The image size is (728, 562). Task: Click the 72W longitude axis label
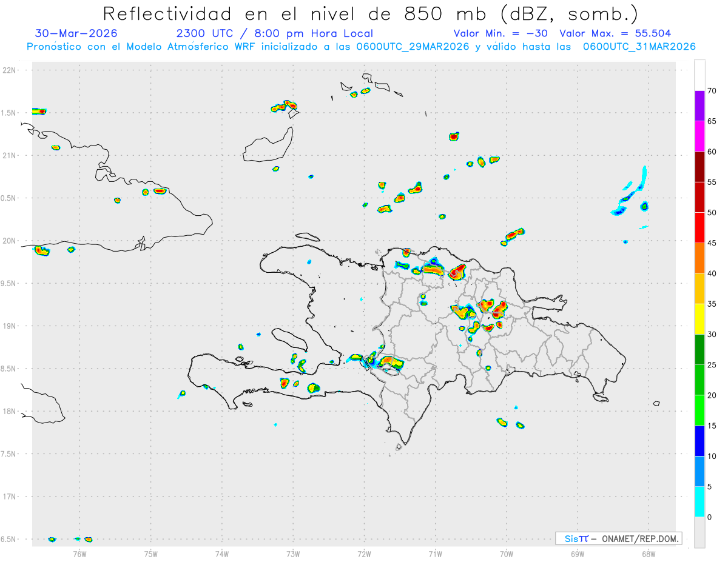point(364,554)
